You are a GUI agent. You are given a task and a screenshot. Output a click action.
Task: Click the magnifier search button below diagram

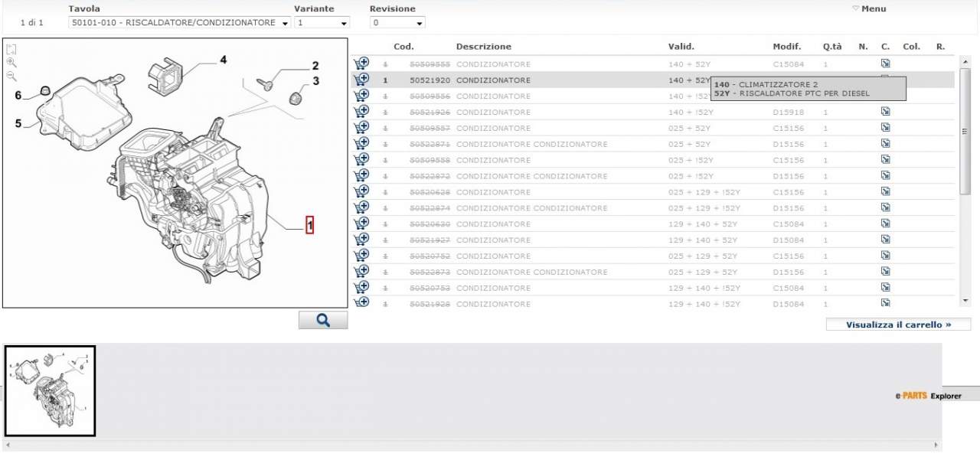pos(322,321)
